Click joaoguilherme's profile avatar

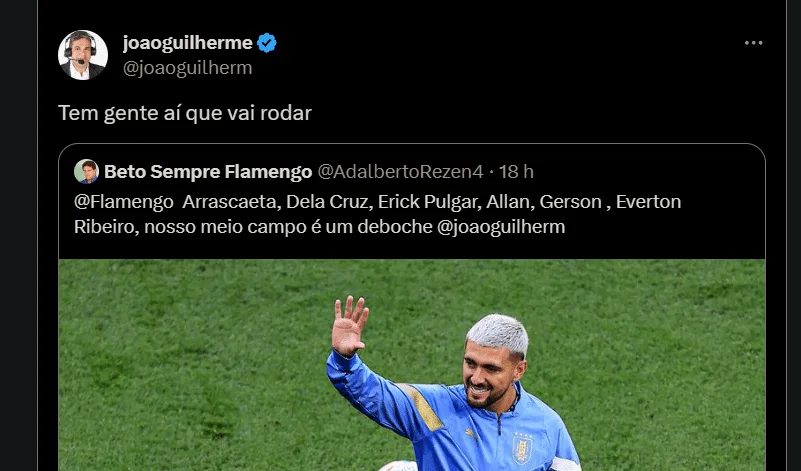83,55
